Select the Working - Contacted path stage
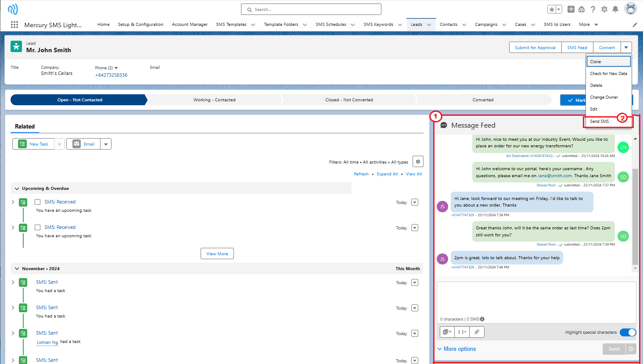 [214, 100]
